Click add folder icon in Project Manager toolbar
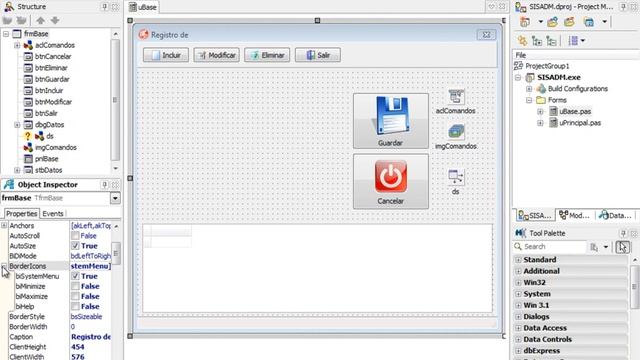Viewport: 640px width, 360px height. click(553, 22)
